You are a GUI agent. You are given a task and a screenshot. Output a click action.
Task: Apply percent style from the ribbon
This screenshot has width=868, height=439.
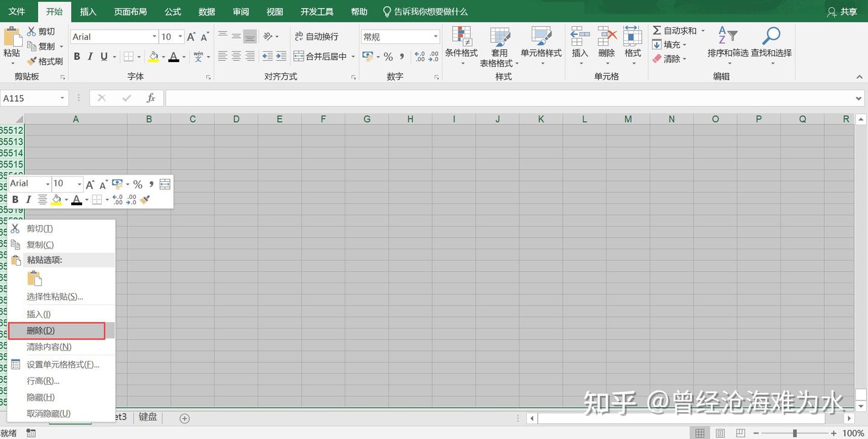pyautogui.click(x=388, y=57)
